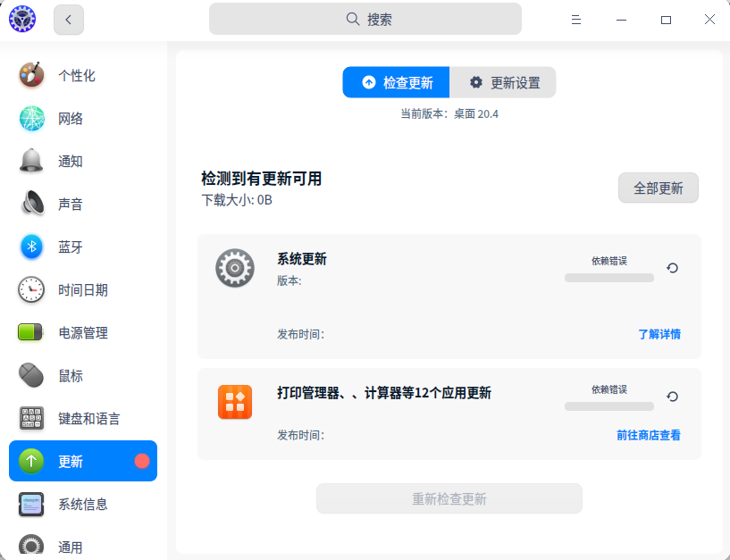Screen dimensions: 730x560
Task: Retry the 系统更新 download
Action: [672, 267]
